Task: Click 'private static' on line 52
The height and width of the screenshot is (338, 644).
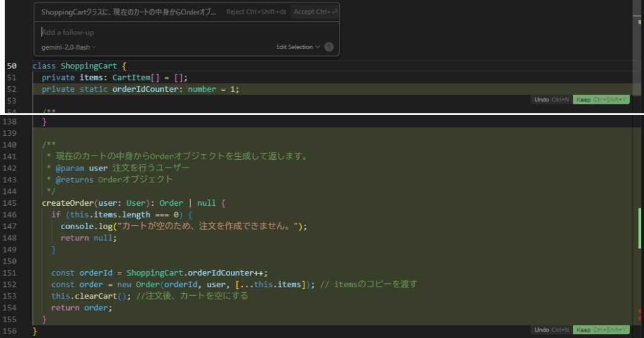Action: [75, 89]
